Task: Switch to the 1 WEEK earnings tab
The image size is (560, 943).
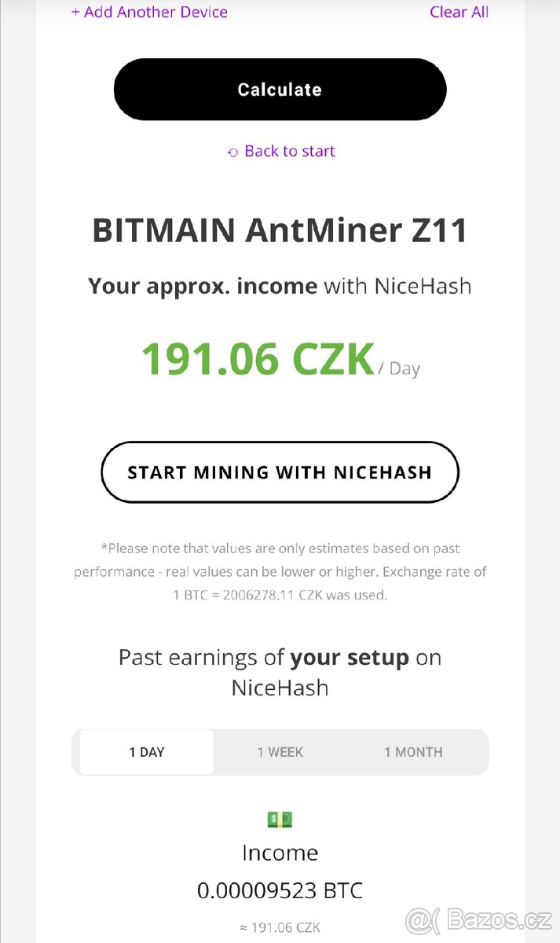Action: [280, 752]
